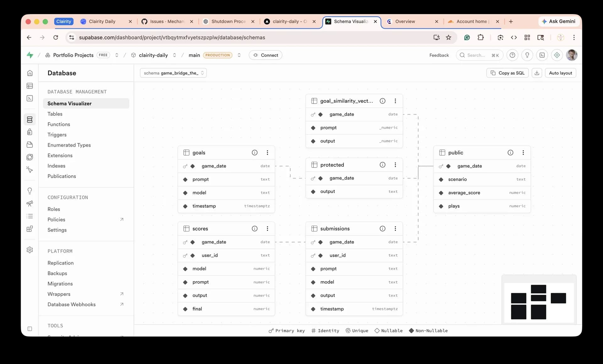This screenshot has height=364, width=603.
Task: Open the Storage sidebar icon
Action: [30, 145]
